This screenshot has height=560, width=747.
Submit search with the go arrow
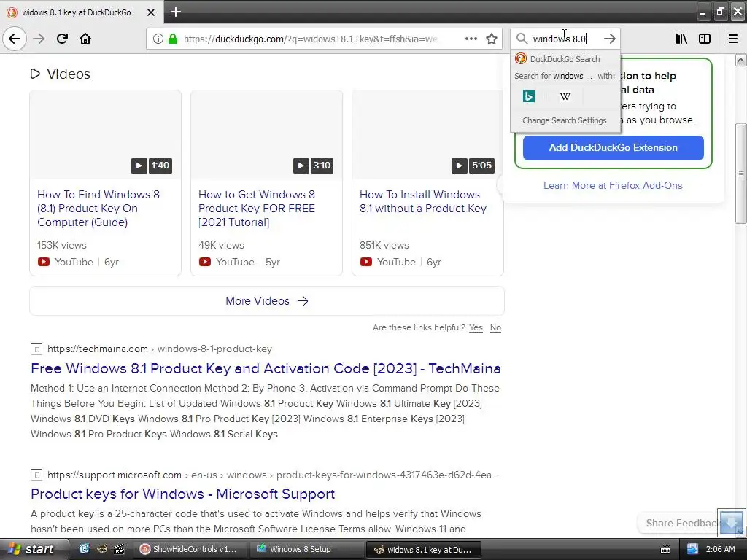point(610,39)
